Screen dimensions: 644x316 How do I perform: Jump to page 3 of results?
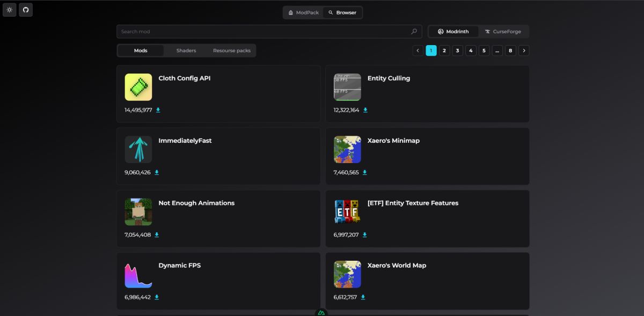pyautogui.click(x=458, y=50)
